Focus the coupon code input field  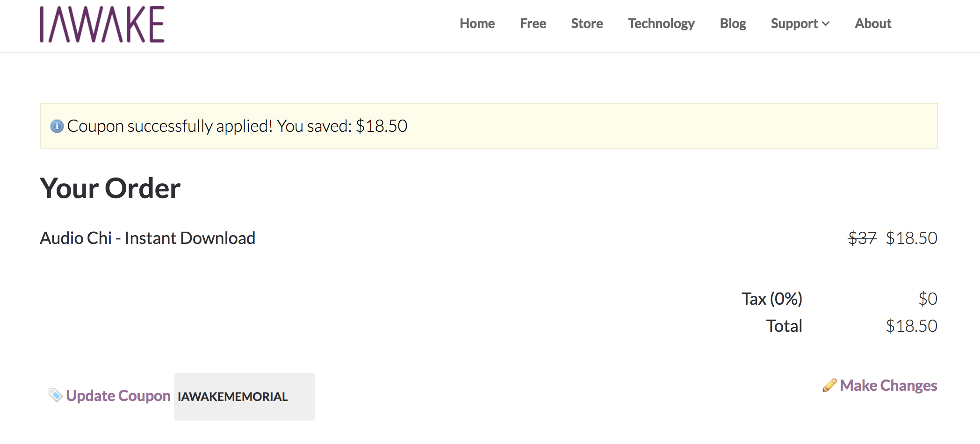(245, 397)
